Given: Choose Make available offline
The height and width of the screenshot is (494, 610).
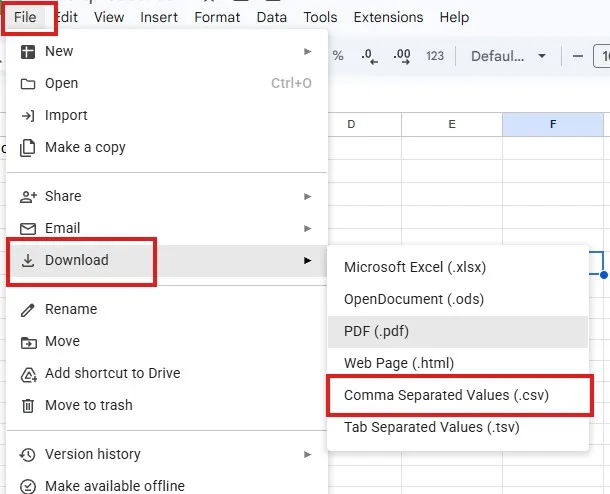Looking at the screenshot, I should [x=167, y=486].
